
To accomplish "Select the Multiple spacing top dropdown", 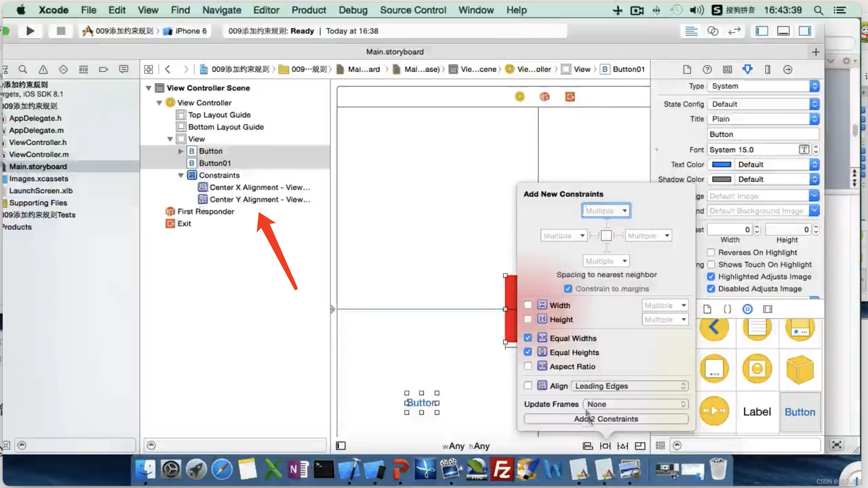I will point(605,210).
